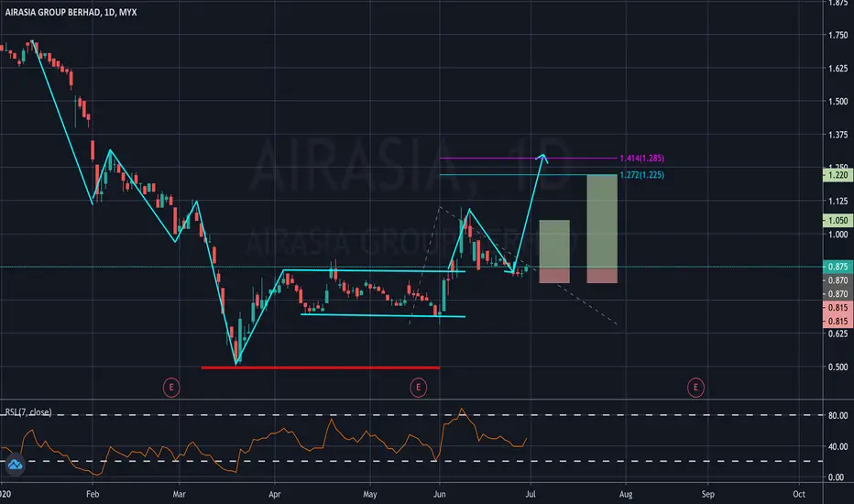Click the 0.500 price axis label

838,367
